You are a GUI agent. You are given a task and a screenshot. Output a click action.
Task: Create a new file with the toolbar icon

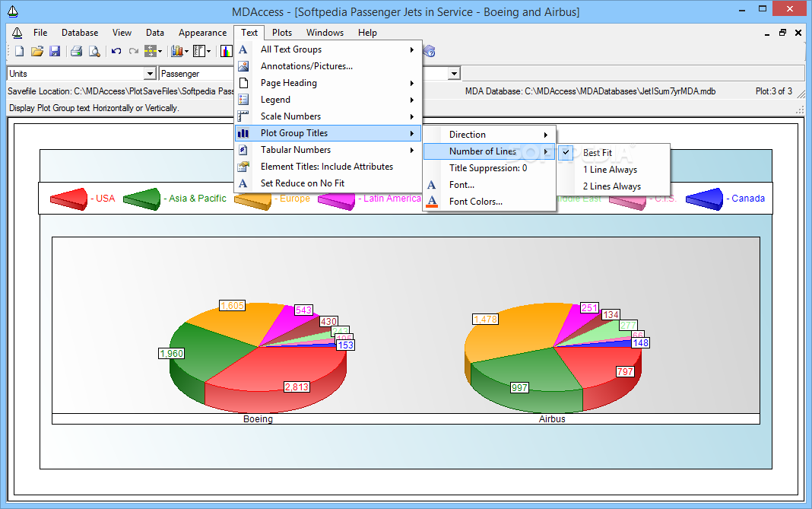(19, 51)
